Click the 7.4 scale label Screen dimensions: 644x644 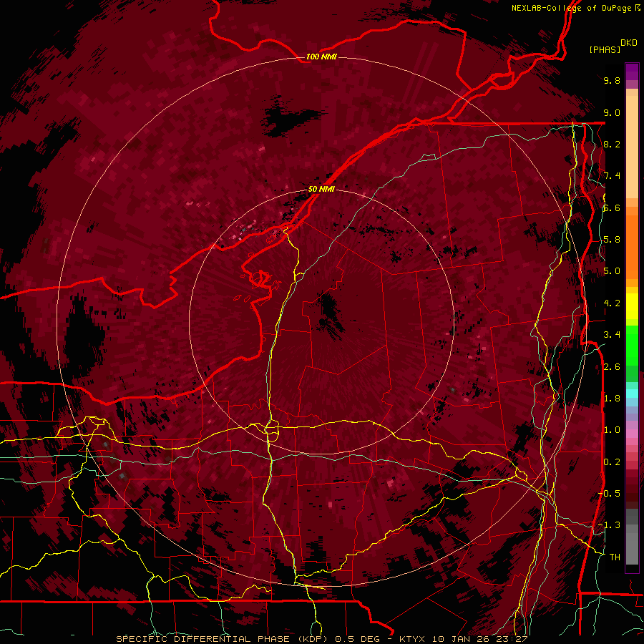pyautogui.click(x=612, y=176)
